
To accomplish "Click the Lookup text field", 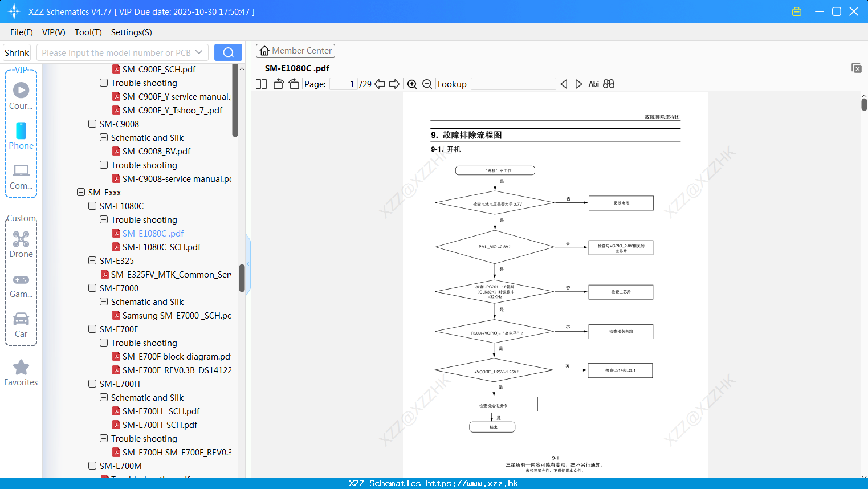I will [514, 84].
